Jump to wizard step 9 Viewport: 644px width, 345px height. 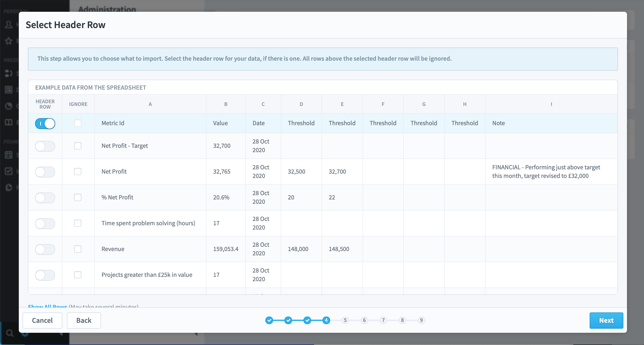pos(421,320)
